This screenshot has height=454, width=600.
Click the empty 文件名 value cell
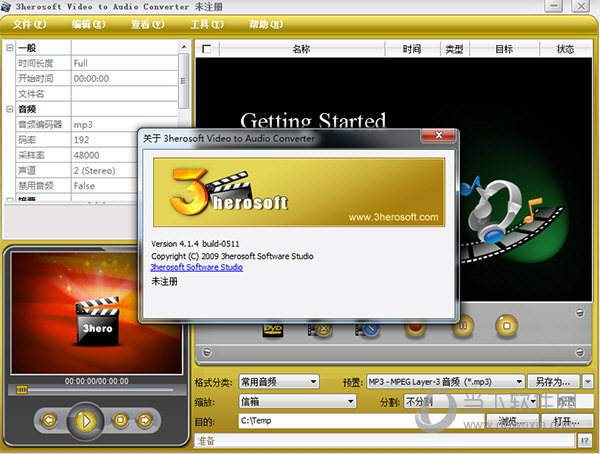tap(125, 94)
